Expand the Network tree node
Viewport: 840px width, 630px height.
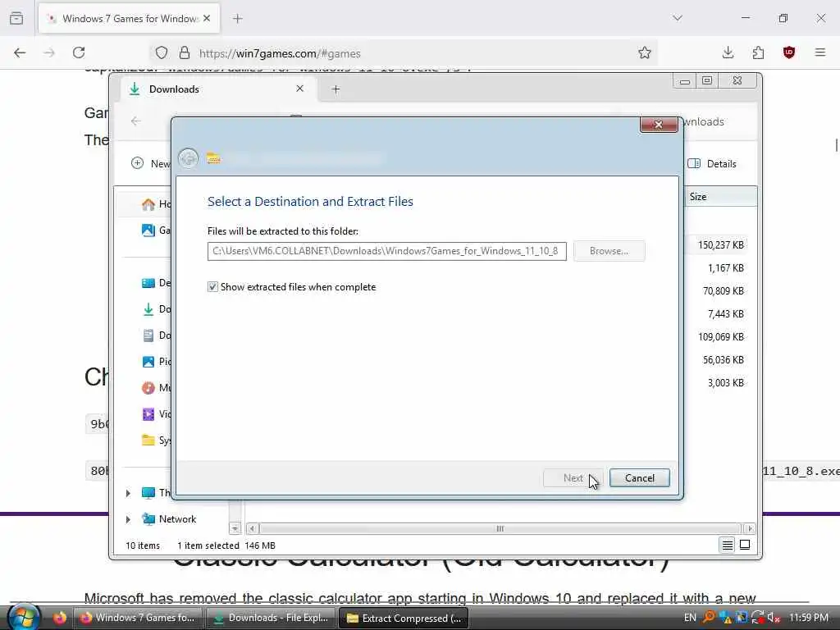[x=128, y=519]
